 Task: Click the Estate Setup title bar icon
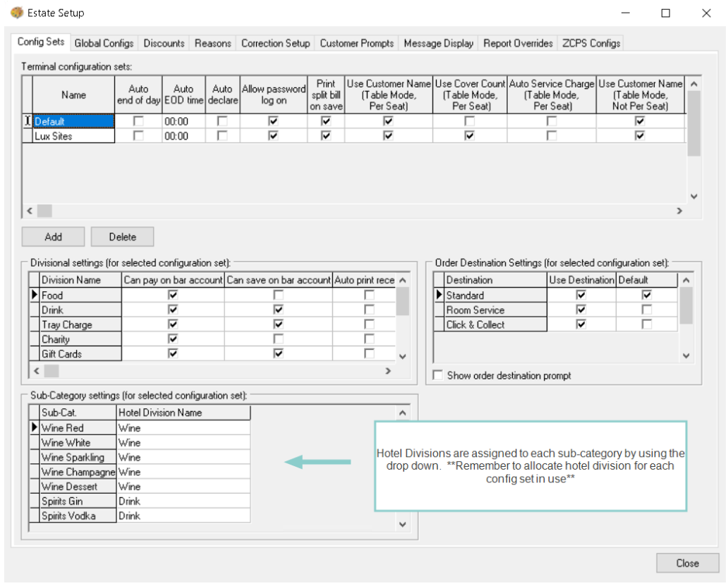tap(17, 13)
